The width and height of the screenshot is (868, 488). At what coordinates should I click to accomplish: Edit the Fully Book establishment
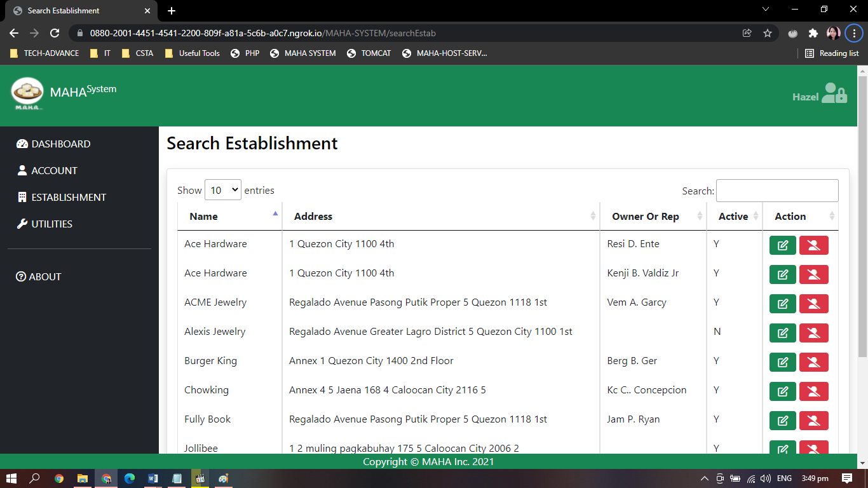coord(783,421)
